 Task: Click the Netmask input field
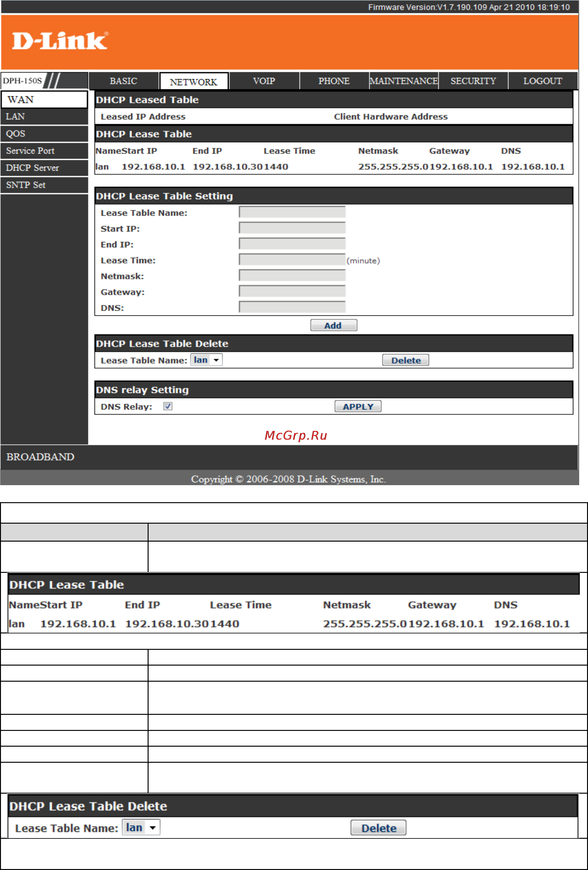[292, 275]
